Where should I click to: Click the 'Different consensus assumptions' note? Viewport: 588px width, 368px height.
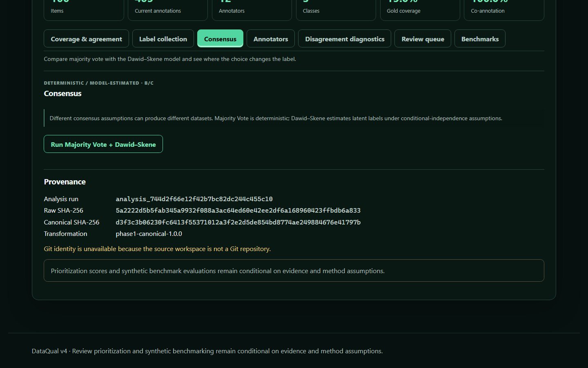(x=294, y=118)
